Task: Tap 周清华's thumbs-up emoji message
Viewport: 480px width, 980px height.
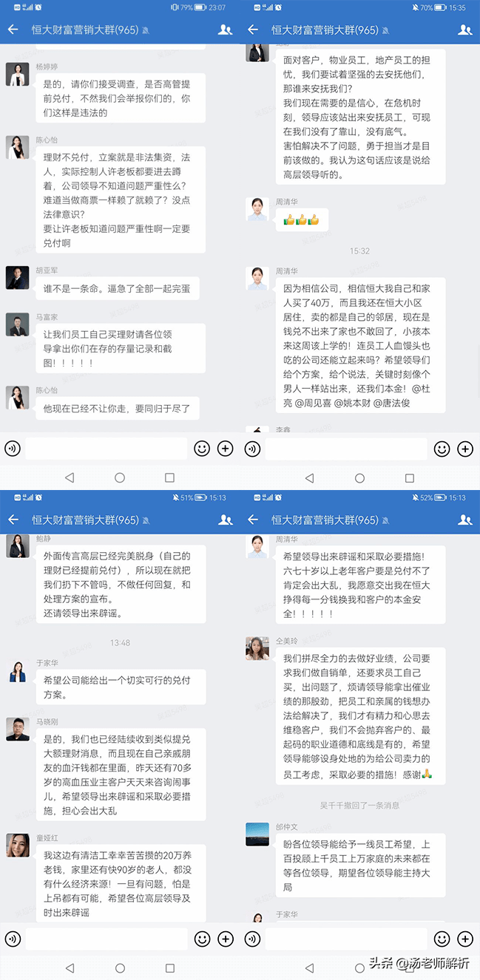Action: (x=302, y=220)
